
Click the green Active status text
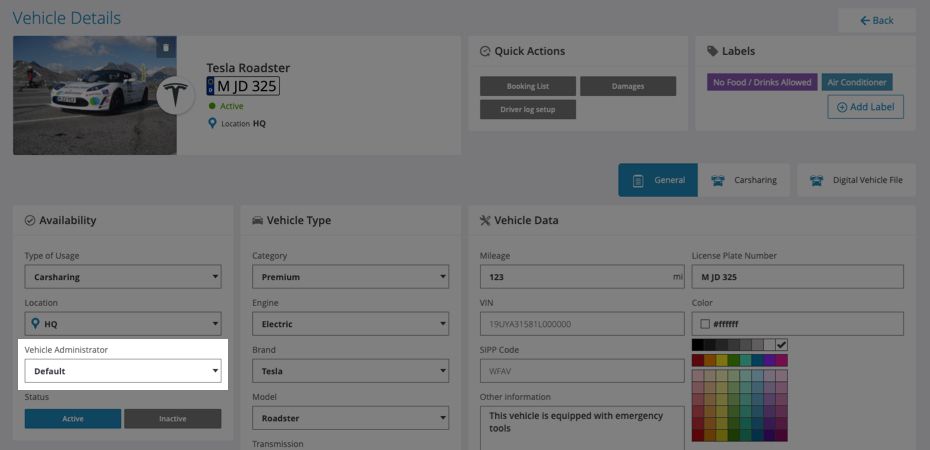(x=232, y=106)
